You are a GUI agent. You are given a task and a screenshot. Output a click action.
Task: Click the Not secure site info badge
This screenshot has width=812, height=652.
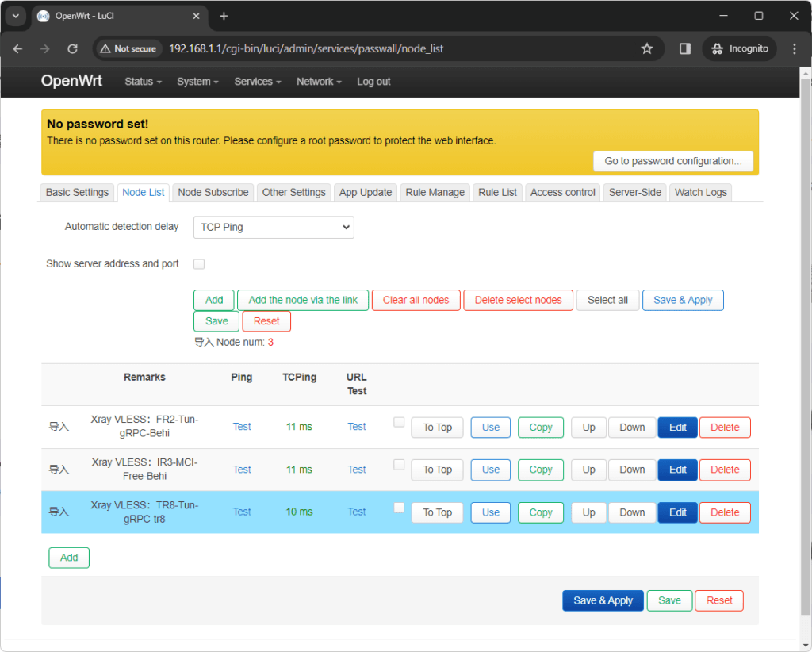coord(128,48)
